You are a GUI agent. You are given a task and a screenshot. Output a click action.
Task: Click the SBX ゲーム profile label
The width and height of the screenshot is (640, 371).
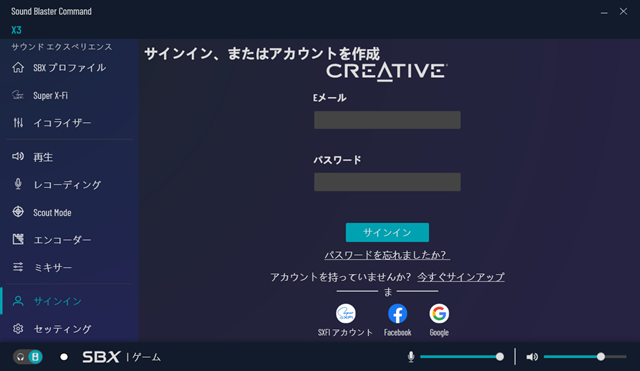pos(121,357)
